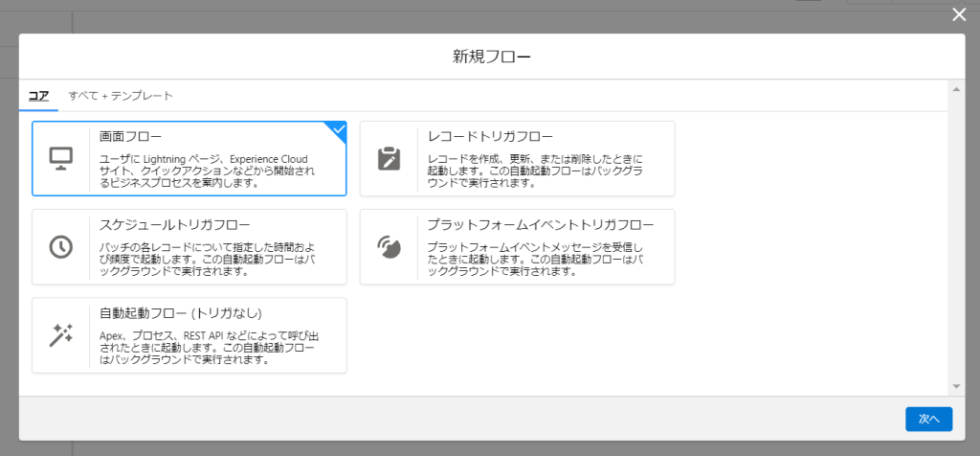Click the scrollbar down arrow
This screenshot has width=980, height=456.
(x=956, y=387)
